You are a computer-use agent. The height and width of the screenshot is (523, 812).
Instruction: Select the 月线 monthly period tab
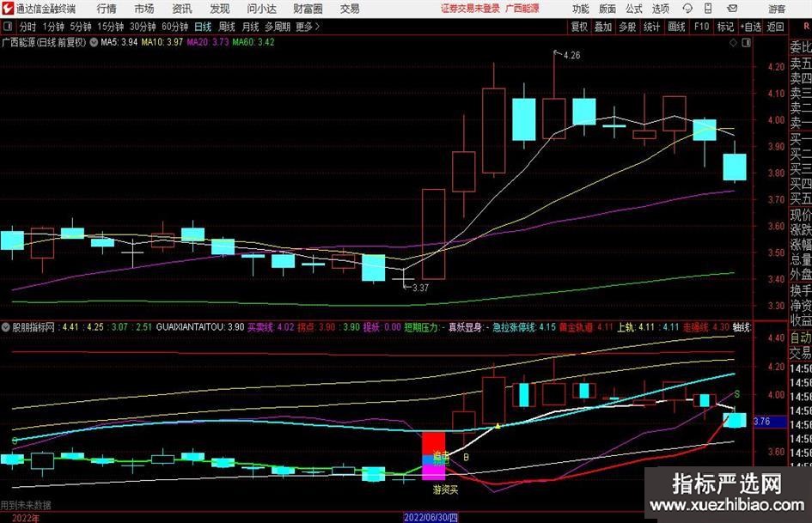[251, 27]
